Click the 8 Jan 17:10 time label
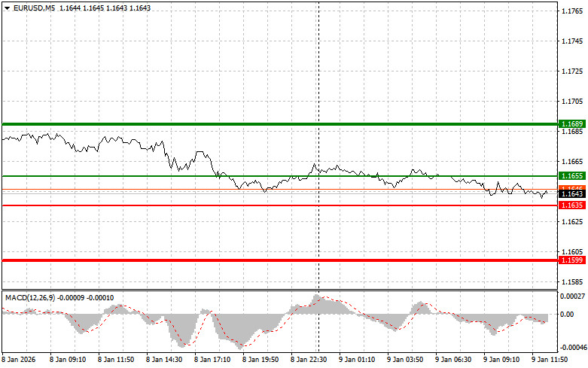This screenshot has height=368, width=588. 212,360
